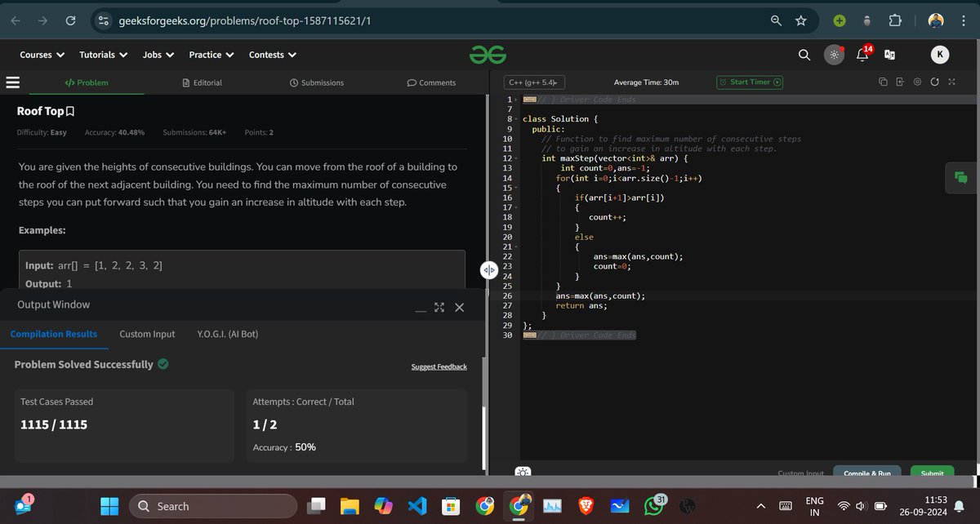Start the problem timer
980x524 pixels.
click(751, 82)
